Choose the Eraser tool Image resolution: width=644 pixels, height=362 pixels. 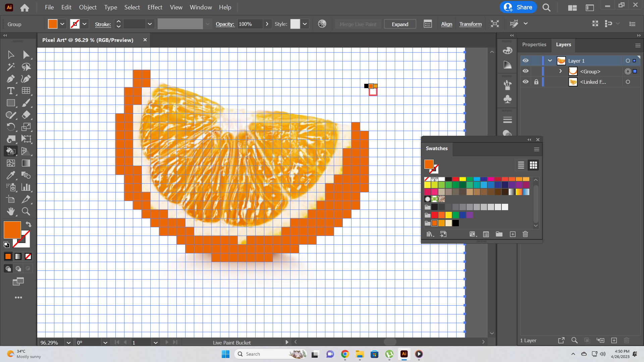(x=26, y=115)
